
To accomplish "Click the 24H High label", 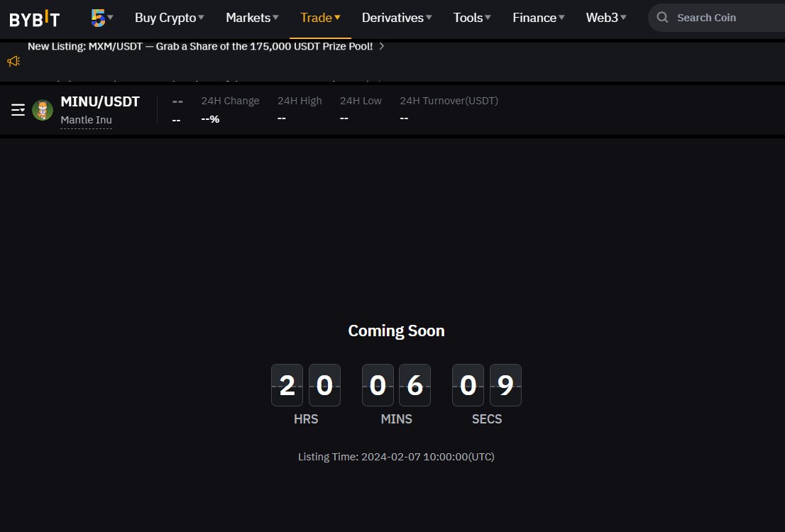I will click(300, 101).
